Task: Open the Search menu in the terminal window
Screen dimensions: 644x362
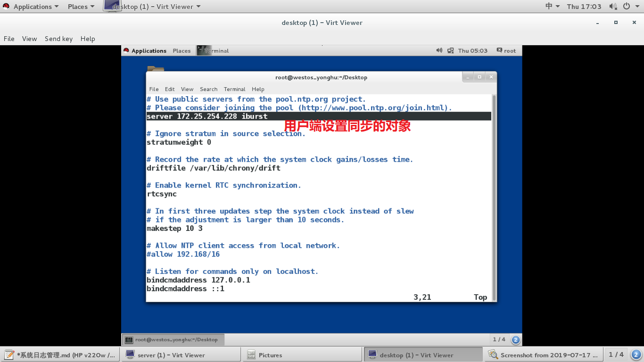Action: click(208, 89)
